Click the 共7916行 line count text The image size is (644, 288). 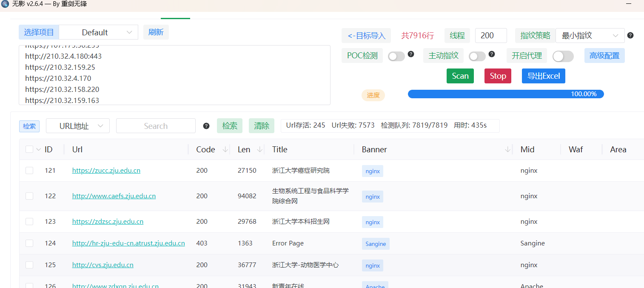coord(418,36)
